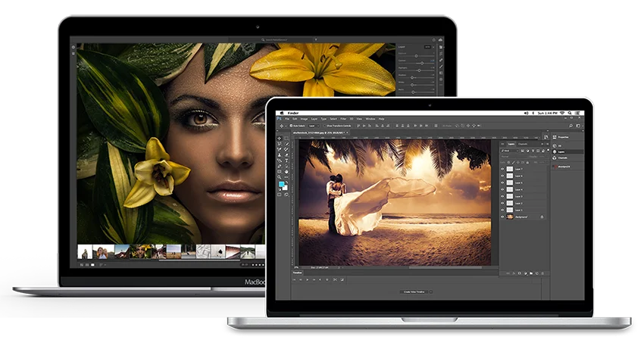This screenshot has height=343, width=644.
Task: Switch to the Channels tab in Layers panel
Action: point(523,144)
